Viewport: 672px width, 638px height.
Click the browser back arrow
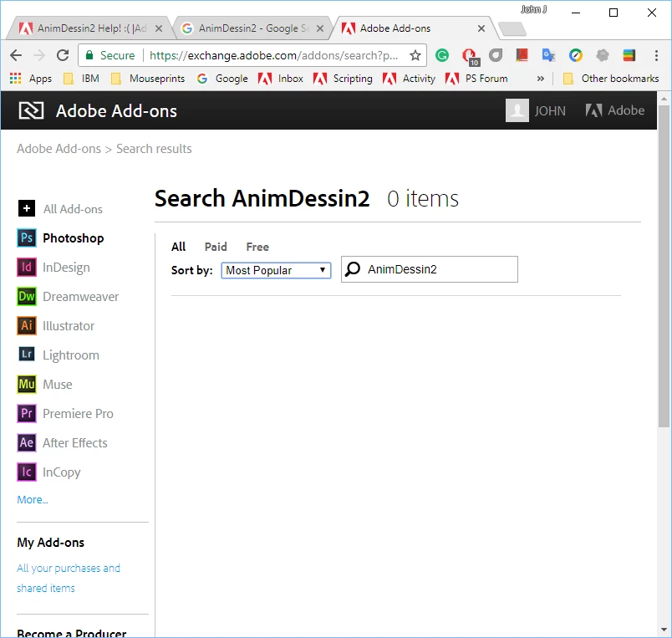pyautogui.click(x=16, y=55)
